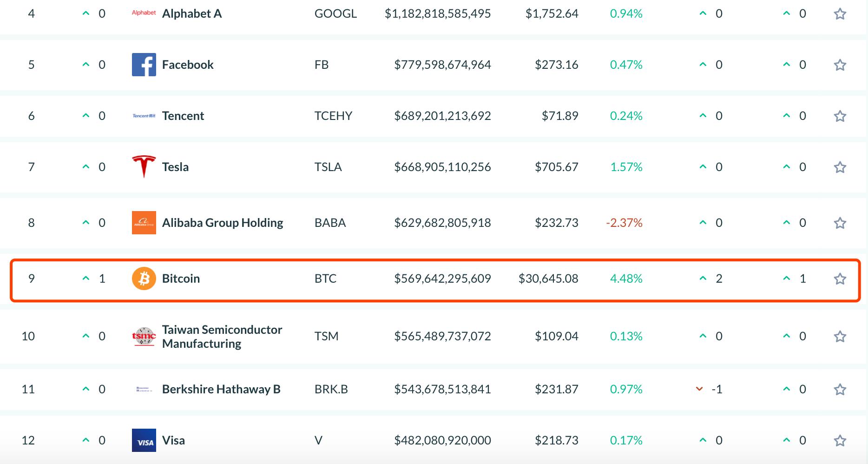Viewport: 868px width, 464px height.
Task: Click Tencent's TCEHY ticker symbol
Action: point(333,116)
